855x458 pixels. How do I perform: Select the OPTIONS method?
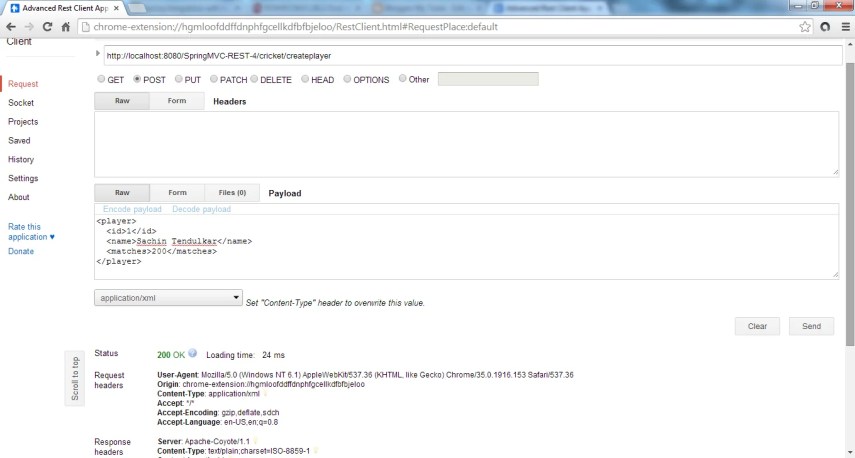tap(347, 79)
